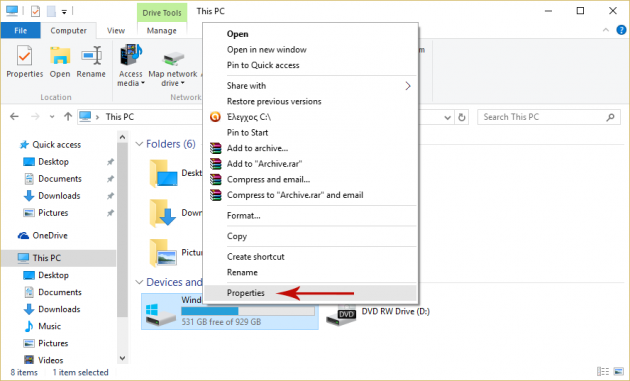Screen dimensions: 630x381
Task: Switch to Large icons view icon
Action: point(619,372)
